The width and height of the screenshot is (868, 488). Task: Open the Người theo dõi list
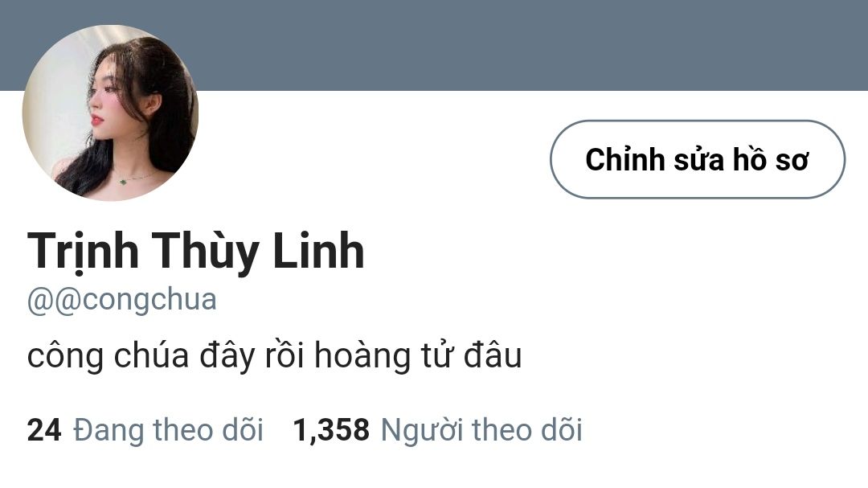click(481, 430)
